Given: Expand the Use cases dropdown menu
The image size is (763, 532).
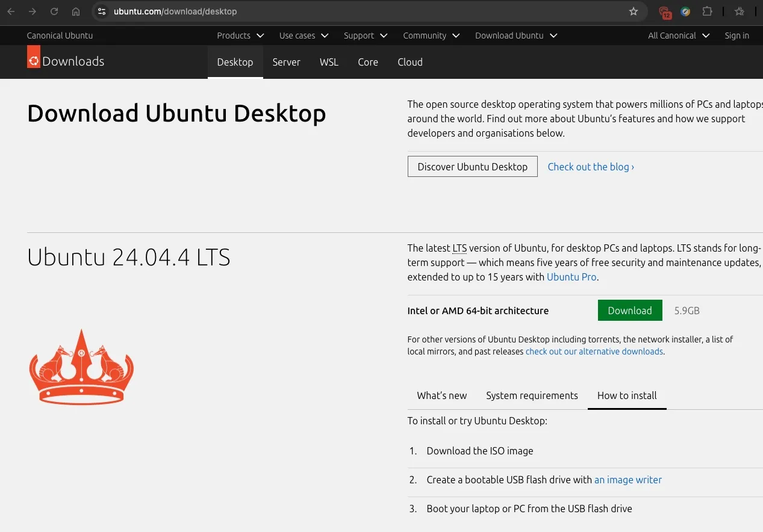Looking at the screenshot, I should 304,36.
